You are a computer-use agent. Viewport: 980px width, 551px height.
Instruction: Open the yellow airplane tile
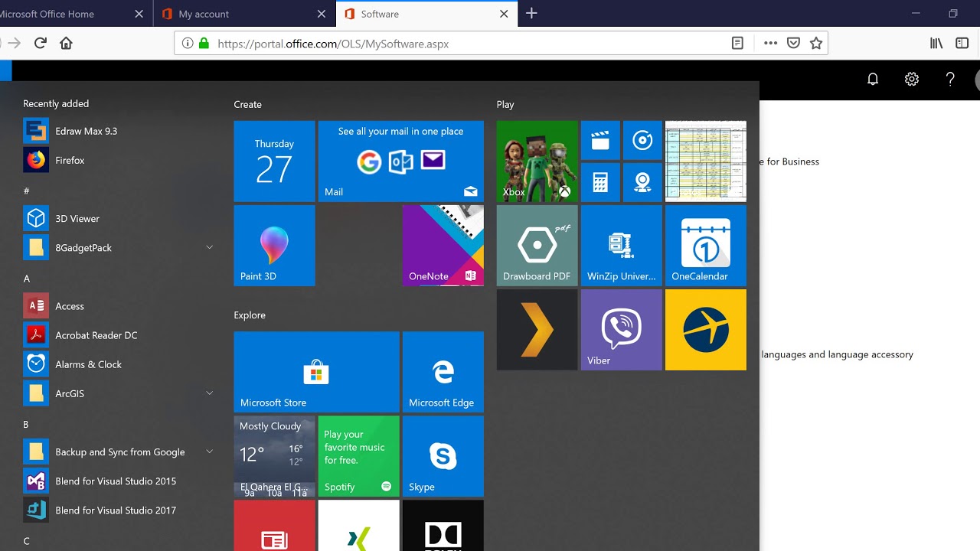pos(706,330)
